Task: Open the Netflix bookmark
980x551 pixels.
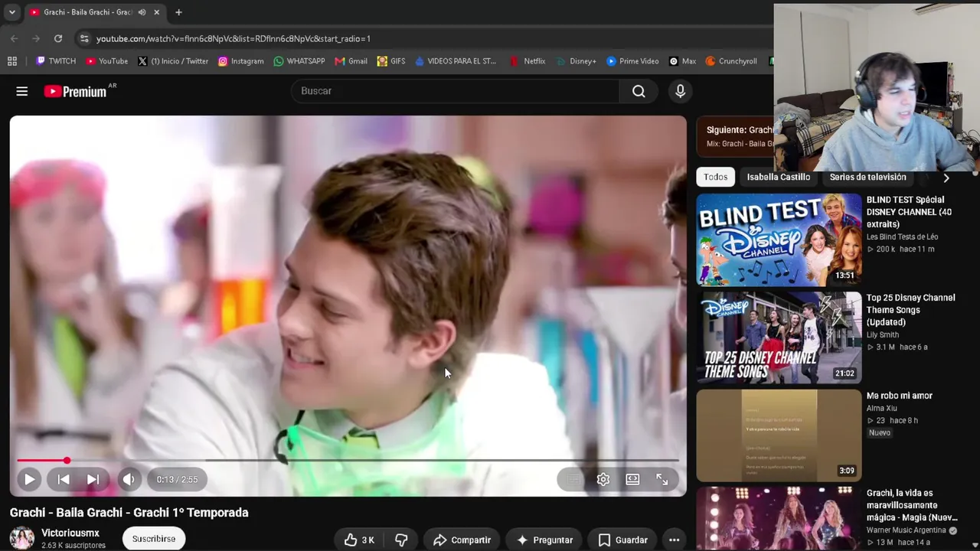Action: [x=528, y=61]
